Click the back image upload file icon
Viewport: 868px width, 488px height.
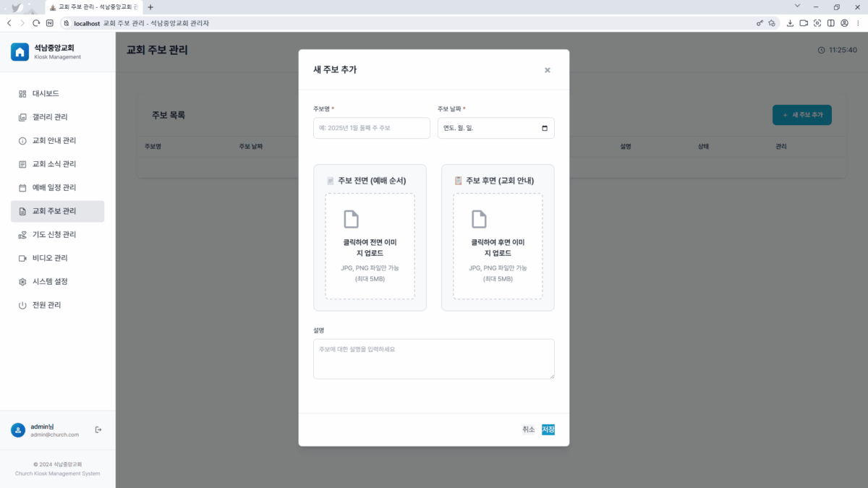[479, 219]
